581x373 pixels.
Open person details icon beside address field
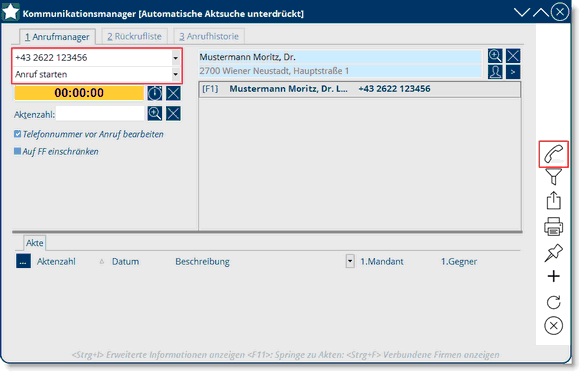tap(495, 72)
